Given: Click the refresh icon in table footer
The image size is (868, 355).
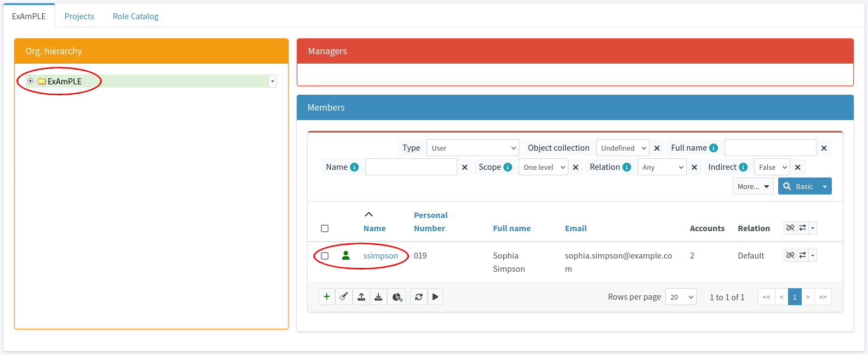Looking at the screenshot, I should pyautogui.click(x=418, y=297).
